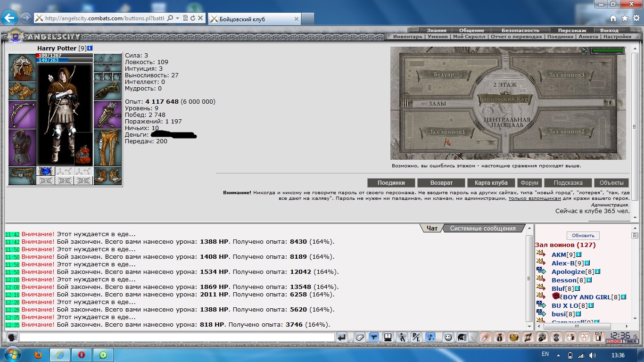Click private message icon next to AKM
This screenshot has height=362, width=644.
coord(540,255)
